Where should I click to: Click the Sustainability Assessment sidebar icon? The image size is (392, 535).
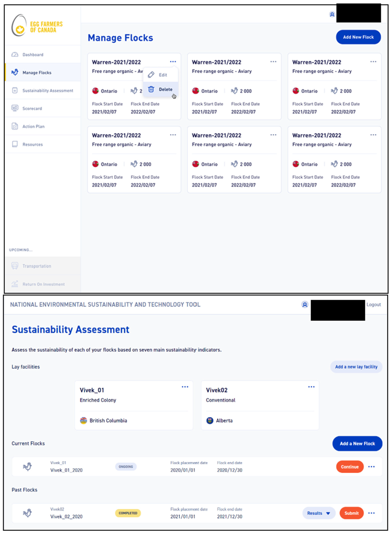pyautogui.click(x=15, y=90)
